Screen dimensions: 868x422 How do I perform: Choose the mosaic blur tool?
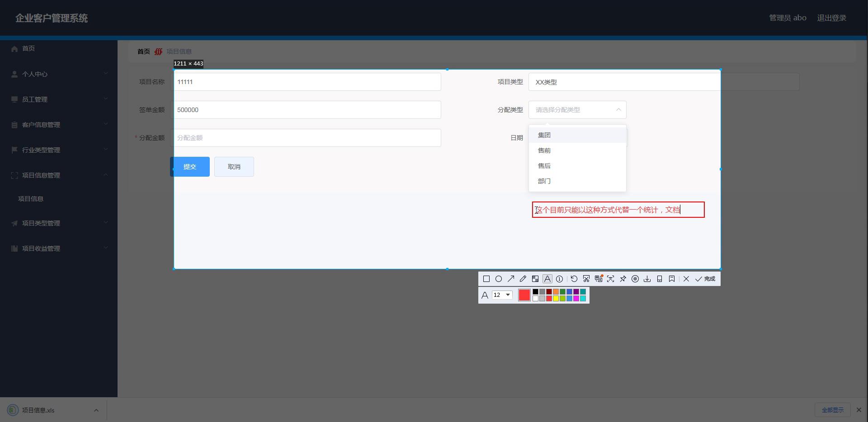point(535,279)
